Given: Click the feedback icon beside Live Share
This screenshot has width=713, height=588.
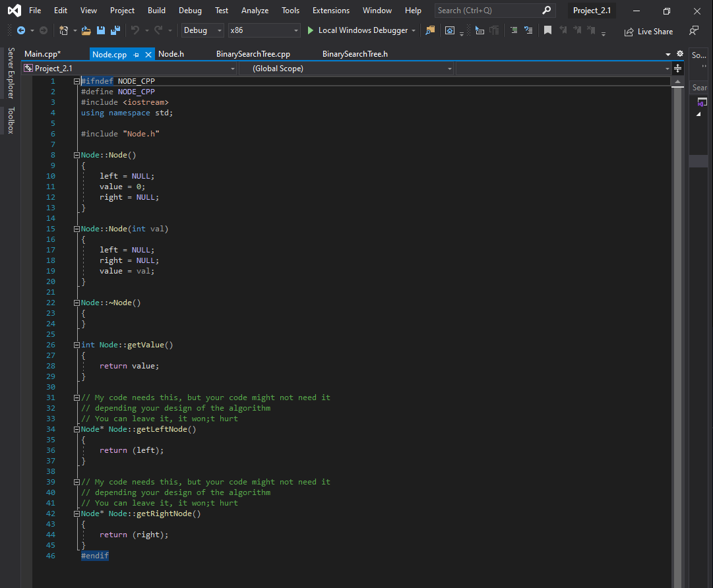Looking at the screenshot, I should pyautogui.click(x=693, y=30).
